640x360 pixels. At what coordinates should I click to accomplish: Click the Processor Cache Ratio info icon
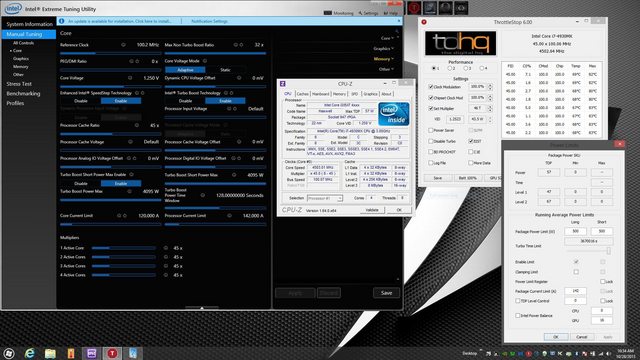tap(137, 125)
